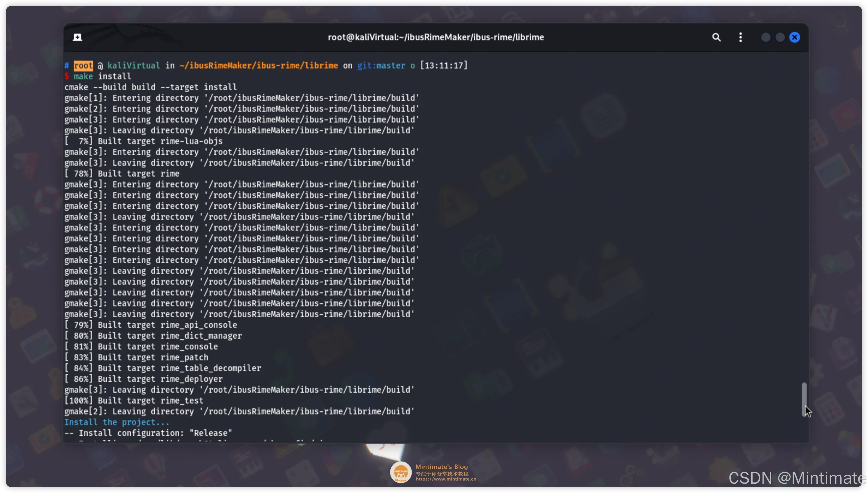Click the 'make install' command text
This screenshot has height=493, width=868.
point(102,76)
